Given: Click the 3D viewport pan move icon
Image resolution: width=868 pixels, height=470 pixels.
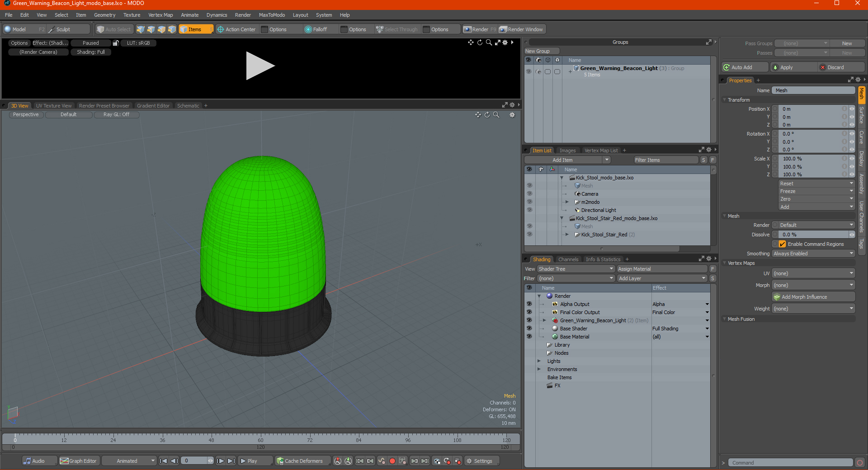Looking at the screenshot, I should (478, 115).
